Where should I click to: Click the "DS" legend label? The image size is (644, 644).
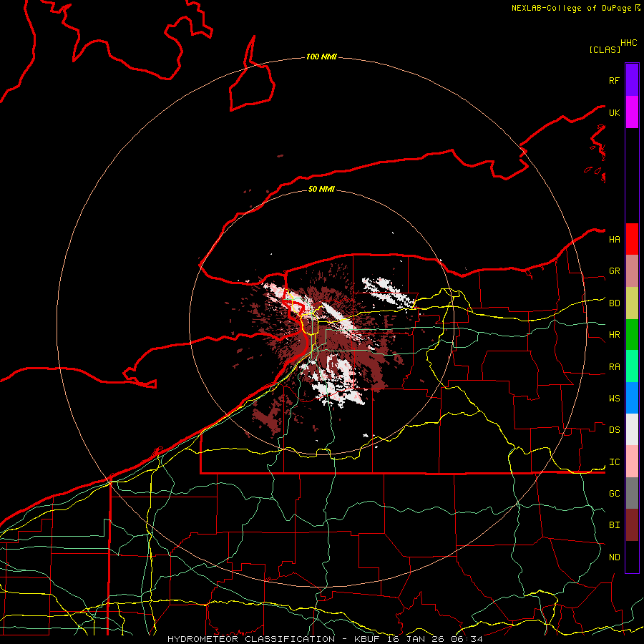pyautogui.click(x=614, y=430)
